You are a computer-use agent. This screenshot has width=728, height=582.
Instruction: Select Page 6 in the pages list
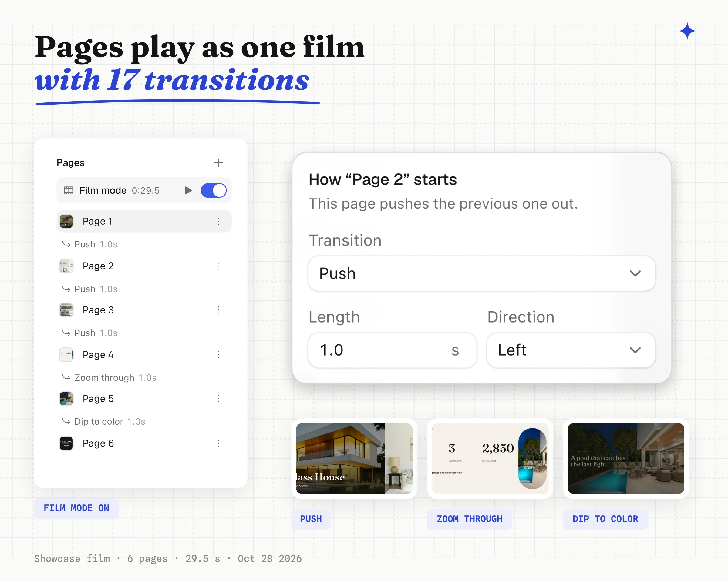144,443
